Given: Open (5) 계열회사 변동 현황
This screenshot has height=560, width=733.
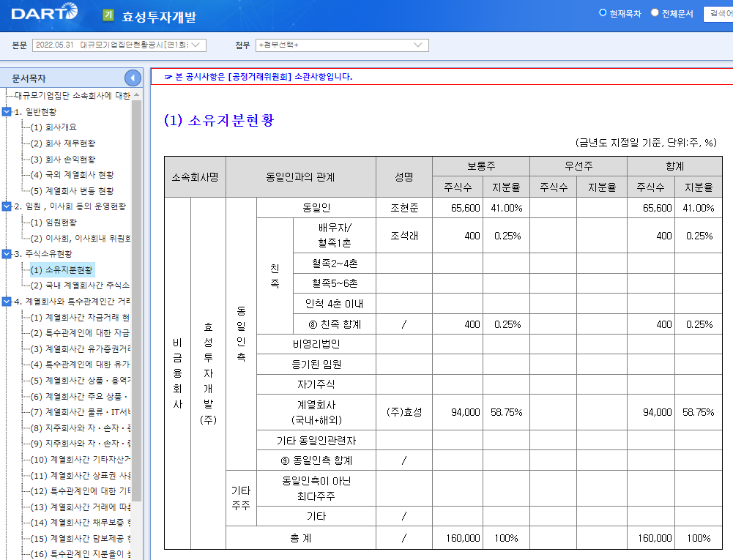Looking at the screenshot, I should click(72, 191).
